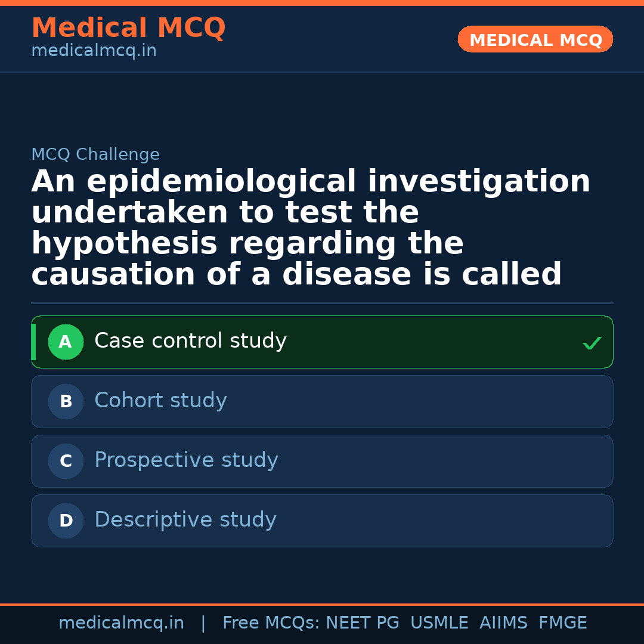Click the 'MCQ Challenge' label
The image size is (644, 644).
click(x=95, y=155)
